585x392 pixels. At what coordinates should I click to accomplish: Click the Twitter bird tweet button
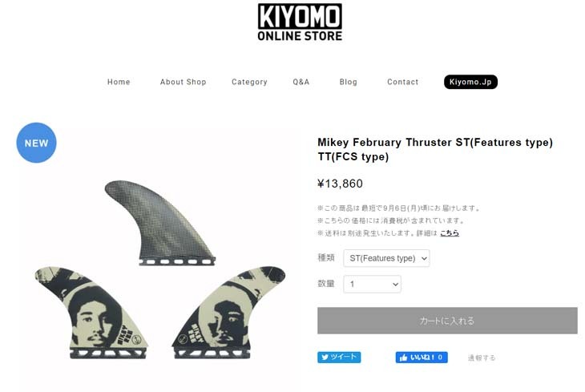339,358
